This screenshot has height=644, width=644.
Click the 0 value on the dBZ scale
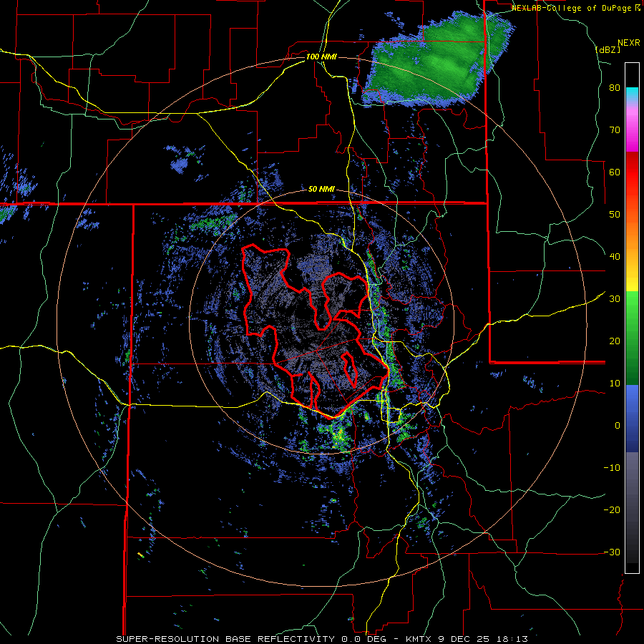618,426
